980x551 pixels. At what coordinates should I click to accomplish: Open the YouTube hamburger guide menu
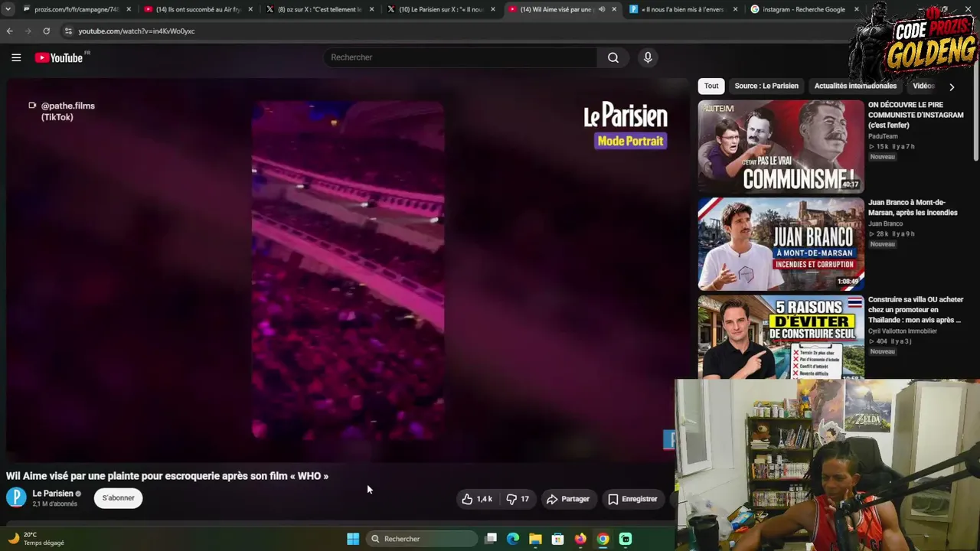pos(16,57)
